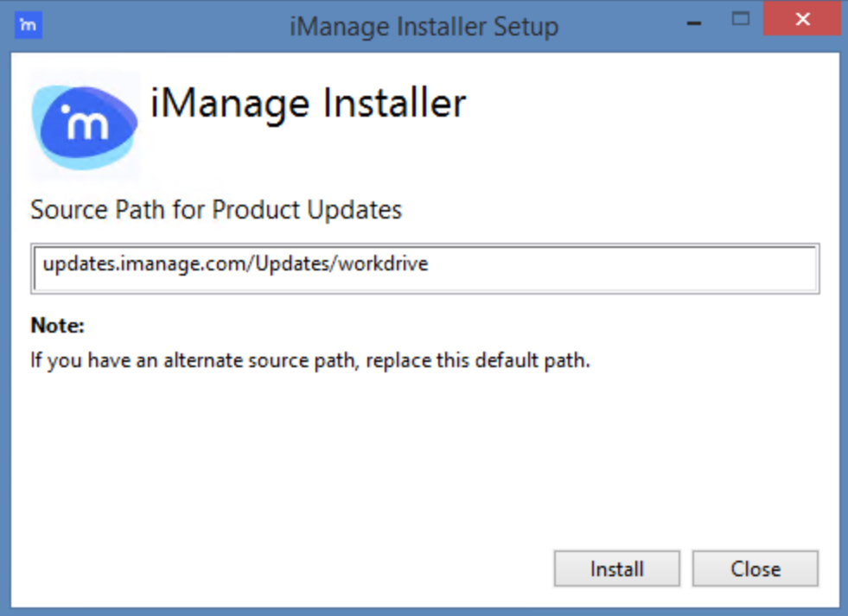Focus the source path input field
Viewport: 848px width, 616px height.
(425, 269)
